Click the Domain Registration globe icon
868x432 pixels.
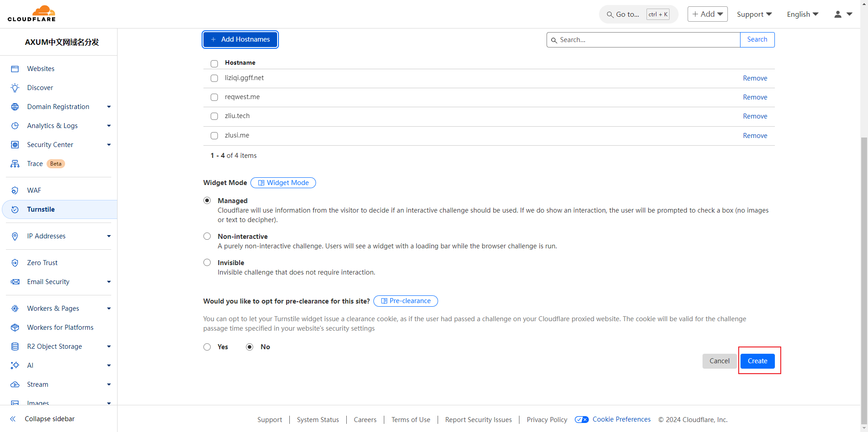pyautogui.click(x=15, y=107)
